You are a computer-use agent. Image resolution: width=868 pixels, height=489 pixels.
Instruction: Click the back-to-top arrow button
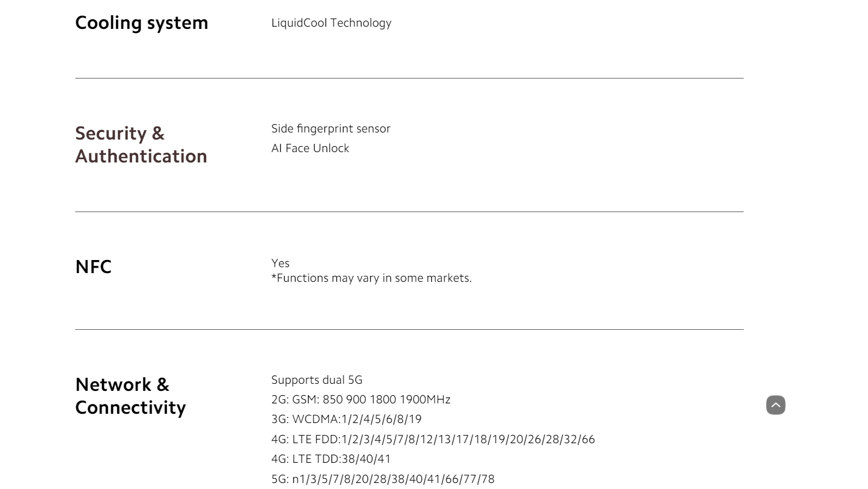pyautogui.click(x=775, y=405)
